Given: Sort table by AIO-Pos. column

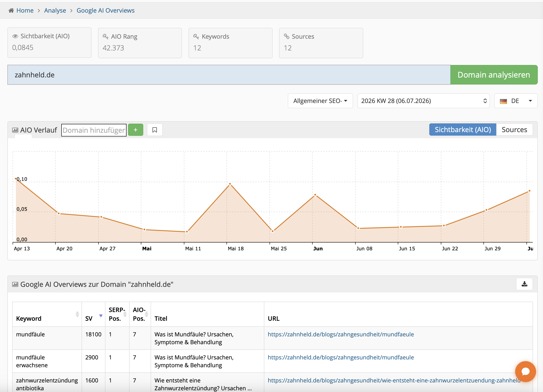Looking at the screenshot, I should [140, 314].
